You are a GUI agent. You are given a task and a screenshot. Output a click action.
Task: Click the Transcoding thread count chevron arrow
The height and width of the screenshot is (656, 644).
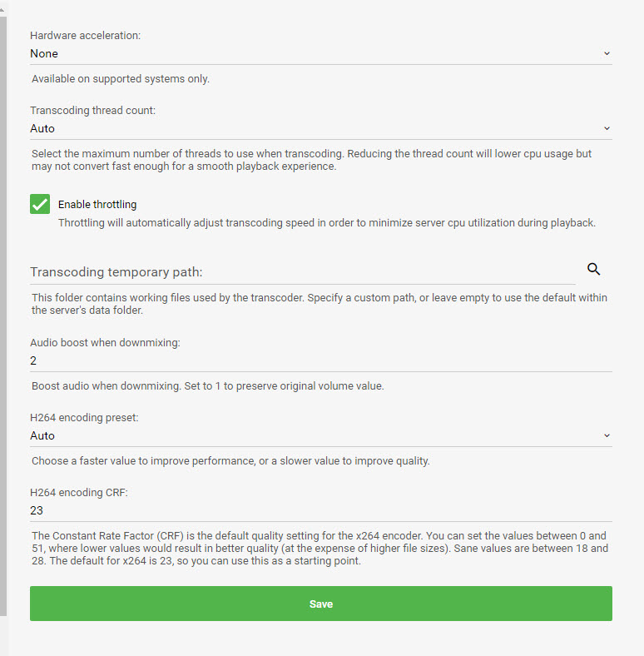pos(607,128)
